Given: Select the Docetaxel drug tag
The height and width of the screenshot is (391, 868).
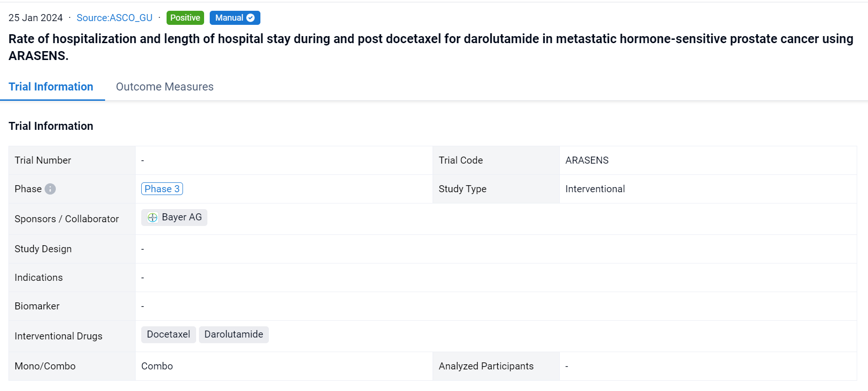Looking at the screenshot, I should 168,334.
